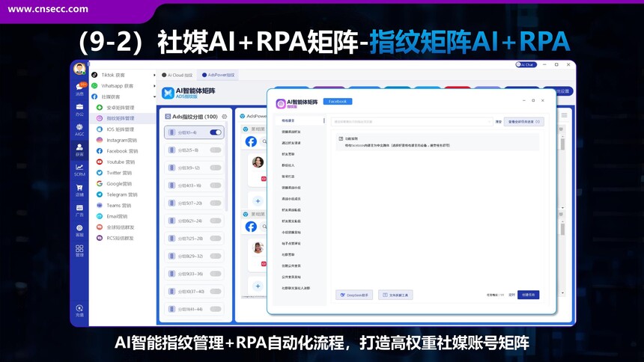Expand the Tiktok 获客 submenu arrow
644x362 pixels.
pyautogui.click(x=154, y=75)
